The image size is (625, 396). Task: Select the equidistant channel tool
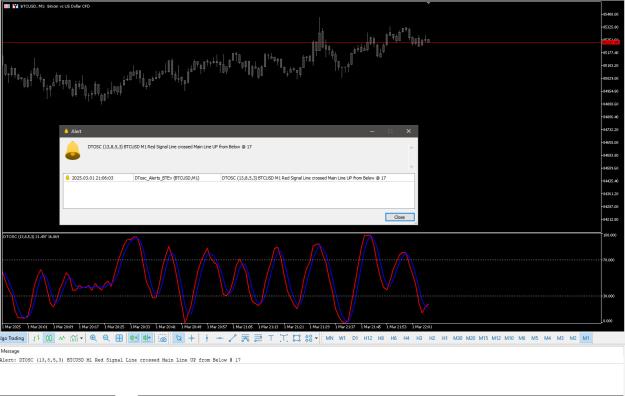point(245,338)
